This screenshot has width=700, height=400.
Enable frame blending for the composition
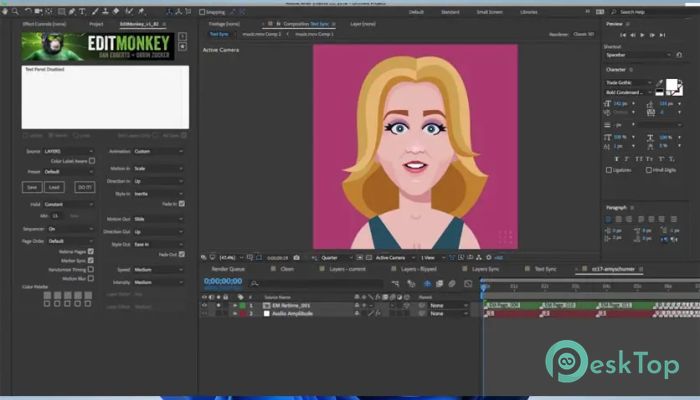439,284
